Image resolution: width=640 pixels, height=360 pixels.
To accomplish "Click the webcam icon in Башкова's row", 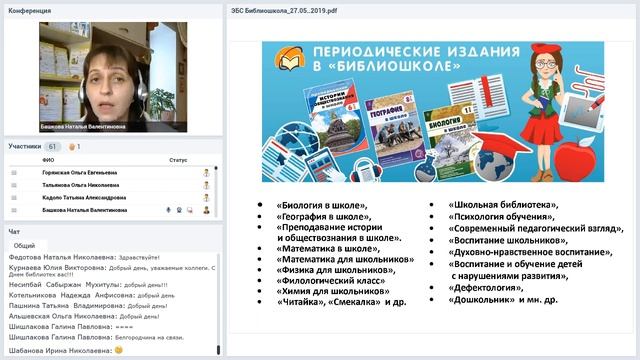I will [x=179, y=210].
